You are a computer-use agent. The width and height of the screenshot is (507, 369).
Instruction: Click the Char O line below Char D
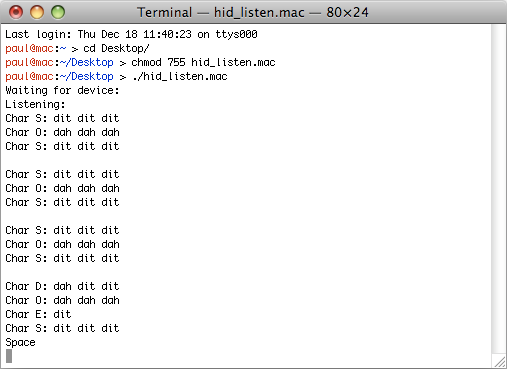[x=62, y=300]
